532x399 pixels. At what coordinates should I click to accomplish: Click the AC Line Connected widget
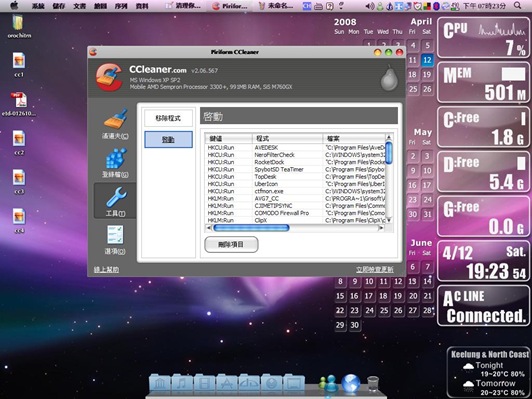pyautogui.click(x=483, y=306)
